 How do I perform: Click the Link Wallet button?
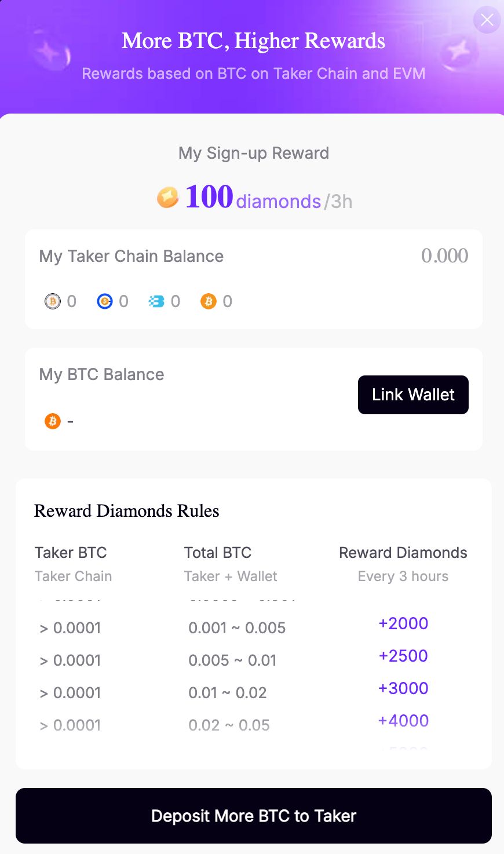413,395
